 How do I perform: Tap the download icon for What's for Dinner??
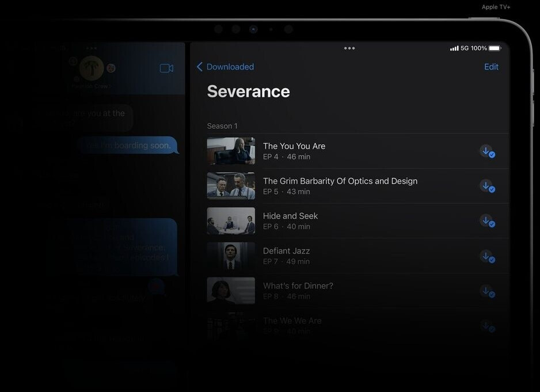pos(487,291)
